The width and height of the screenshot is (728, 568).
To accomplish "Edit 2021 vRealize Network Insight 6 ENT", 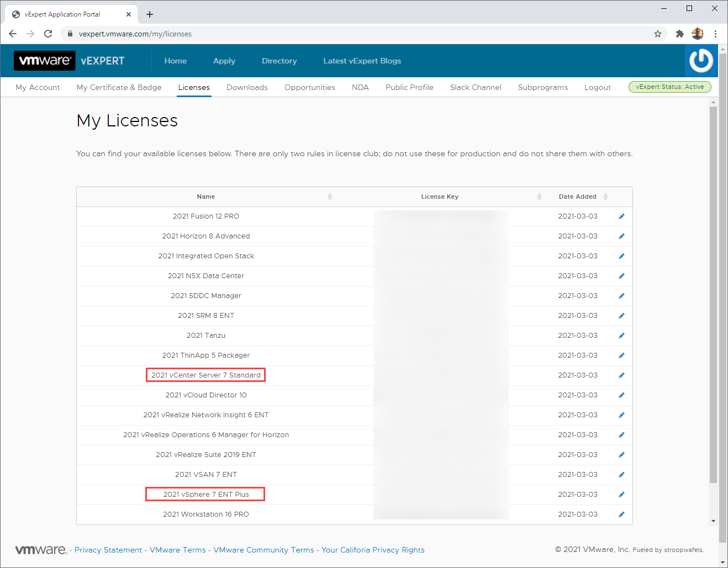I will coord(621,415).
